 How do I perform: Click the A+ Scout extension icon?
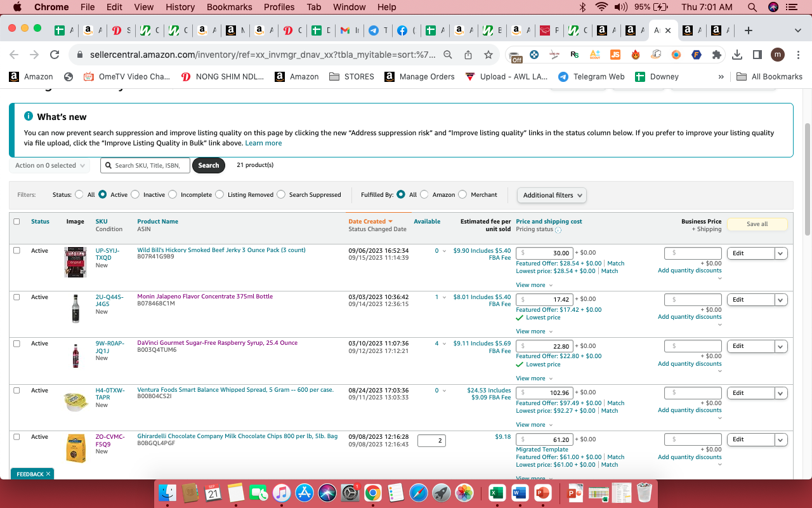(595, 55)
